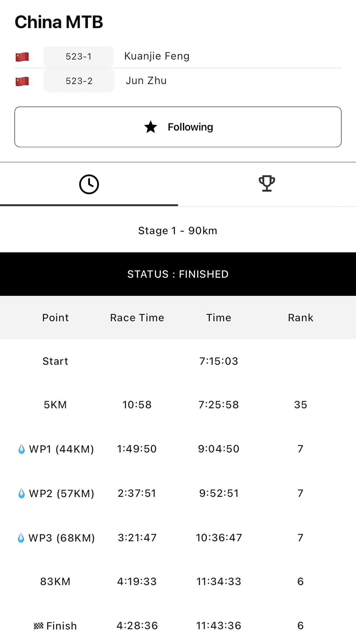
Task: Click the Race Time column header
Action: point(137,318)
